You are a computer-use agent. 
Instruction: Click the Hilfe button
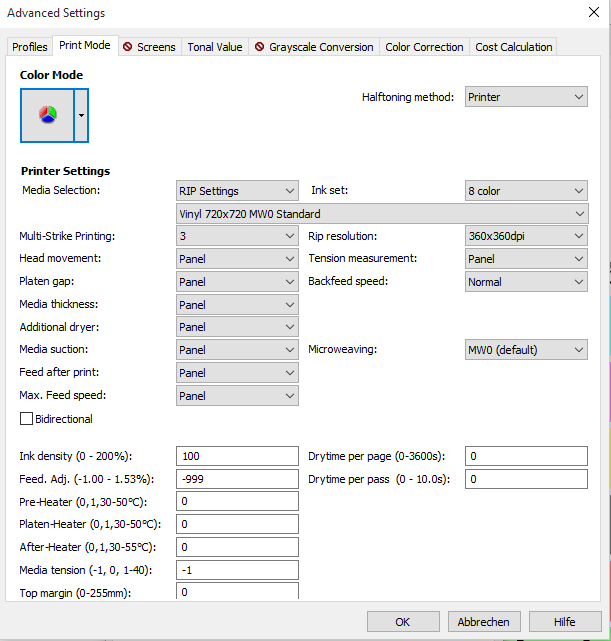[565, 621]
